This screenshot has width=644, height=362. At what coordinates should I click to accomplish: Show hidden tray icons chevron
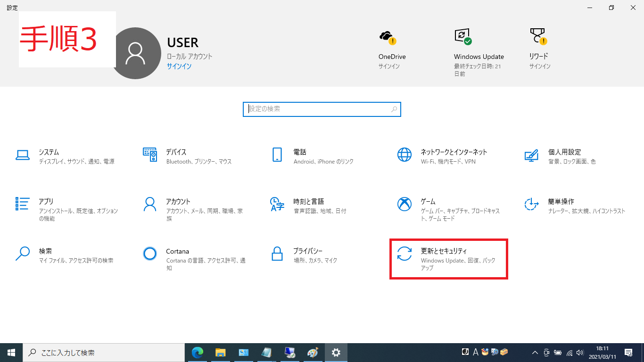(535, 352)
